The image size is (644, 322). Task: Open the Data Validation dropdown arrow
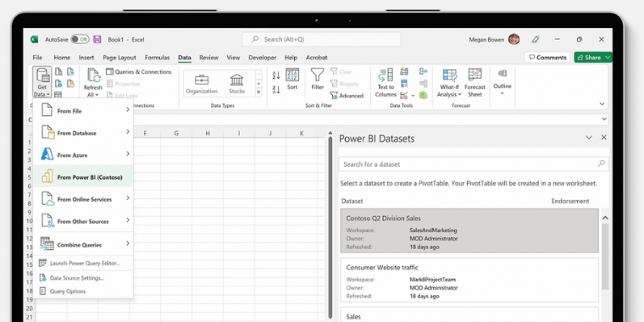click(413, 96)
